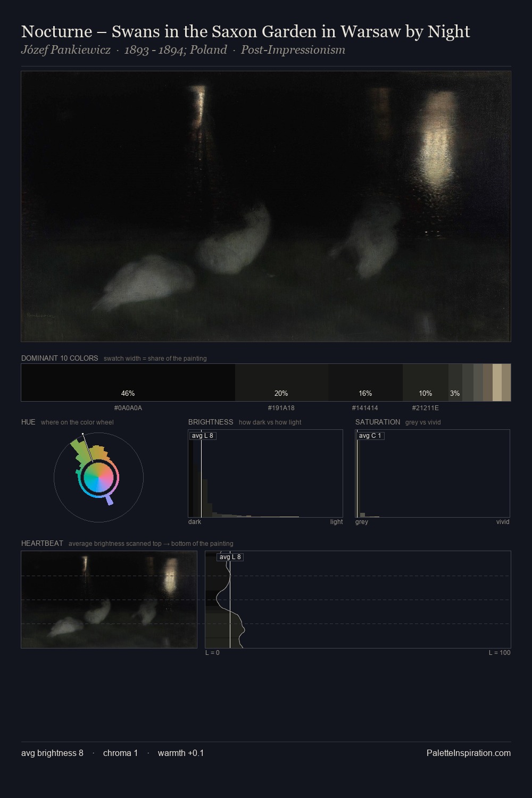Click the 'L = 0' axis label
Image resolution: width=532 pixels, height=798 pixels.
pos(212,653)
